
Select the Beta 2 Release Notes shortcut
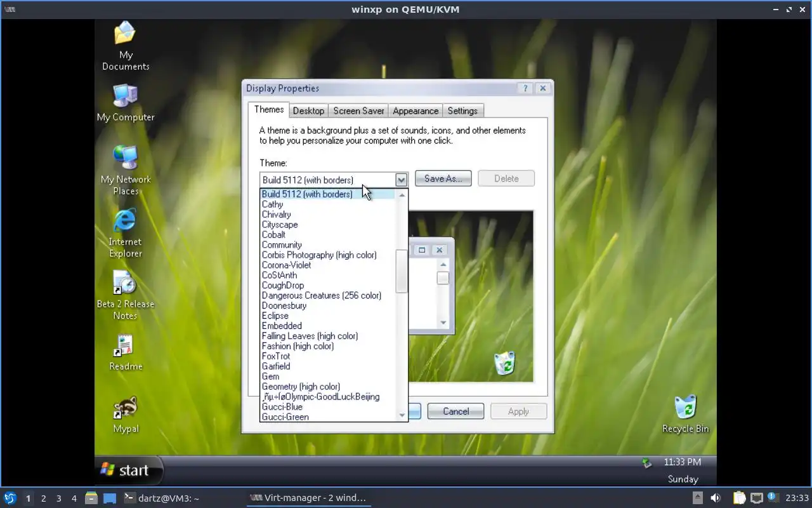125,295
